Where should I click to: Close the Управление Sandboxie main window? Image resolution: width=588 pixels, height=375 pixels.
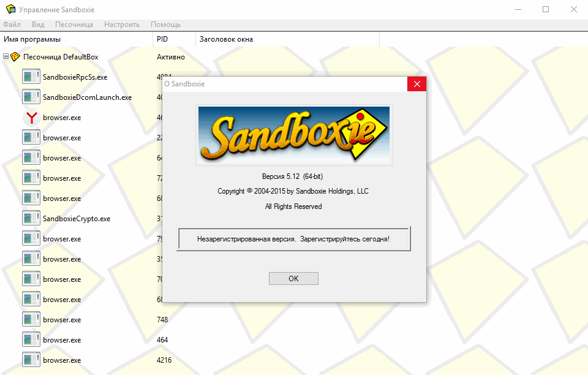click(574, 9)
